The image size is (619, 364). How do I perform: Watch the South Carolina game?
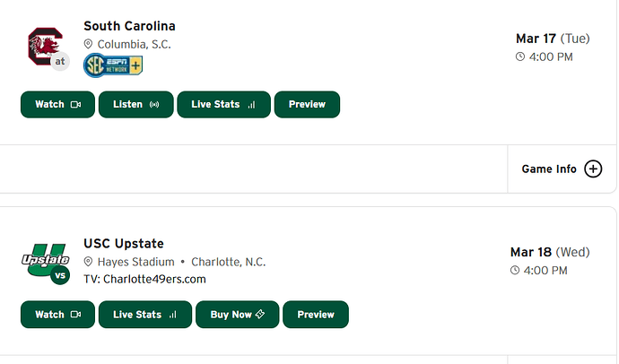click(57, 105)
